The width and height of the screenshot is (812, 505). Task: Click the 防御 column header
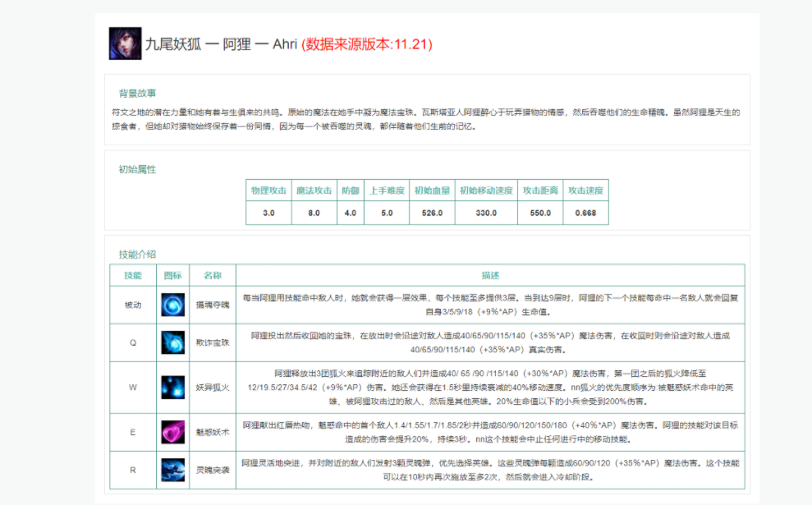click(x=351, y=191)
